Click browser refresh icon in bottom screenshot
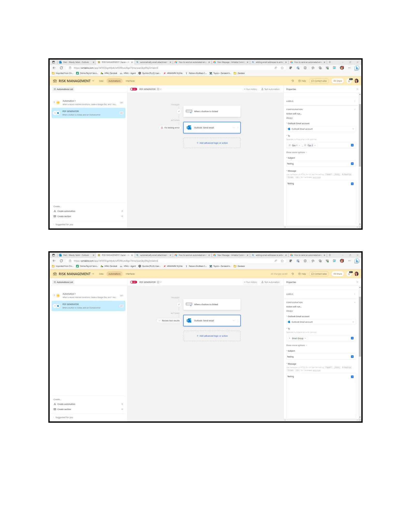Screen dimensions: 411x532 tap(61, 261)
